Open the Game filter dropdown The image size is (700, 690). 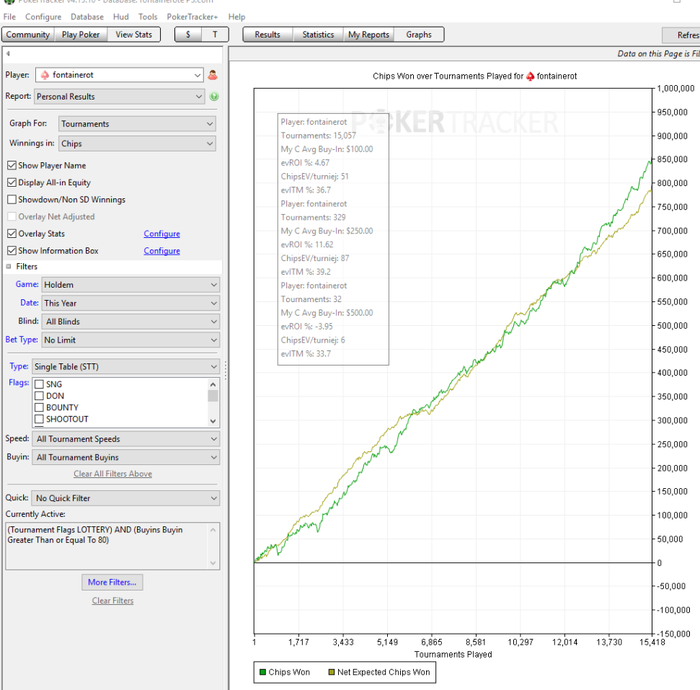(130, 285)
